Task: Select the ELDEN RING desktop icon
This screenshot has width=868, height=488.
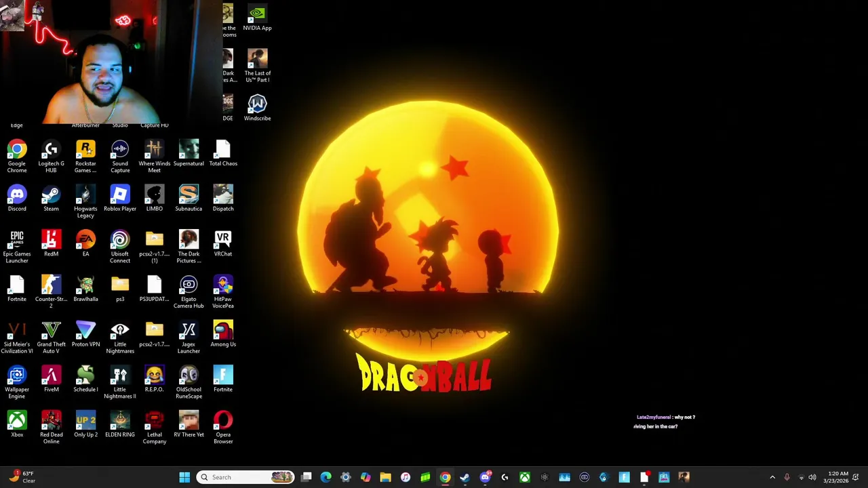Action: (x=120, y=424)
